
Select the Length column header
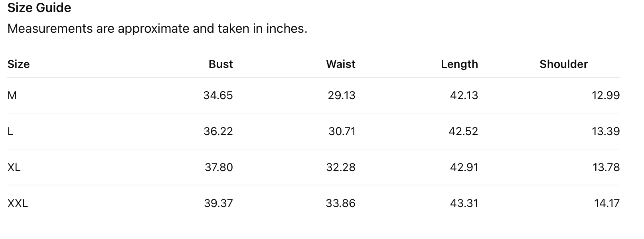pos(459,64)
